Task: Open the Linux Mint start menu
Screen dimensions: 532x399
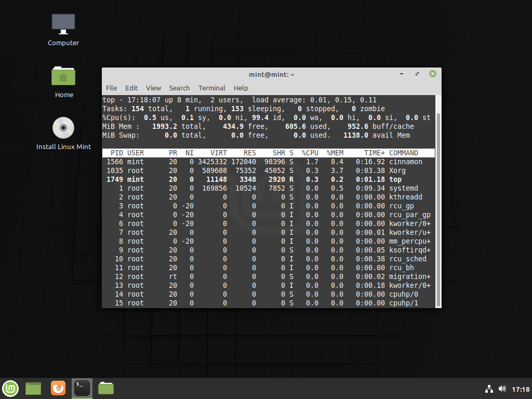Action: coord(10,388)
